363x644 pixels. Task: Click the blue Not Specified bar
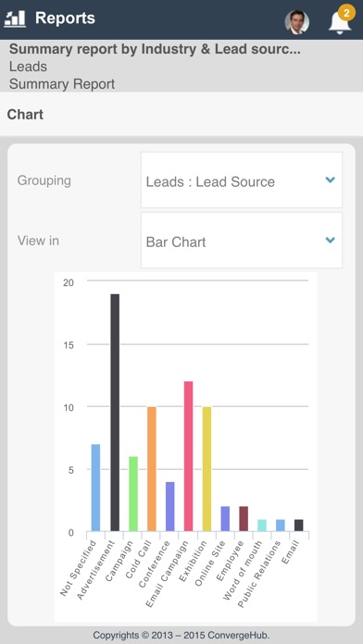tap(95, 488)
